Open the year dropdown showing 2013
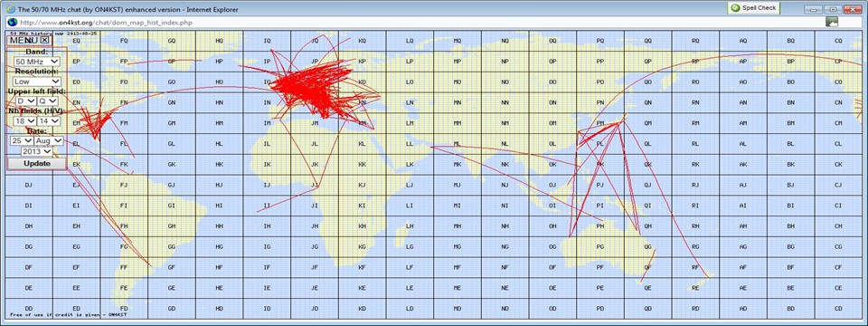This screenshot has width=868, height=326. [36, 151]
